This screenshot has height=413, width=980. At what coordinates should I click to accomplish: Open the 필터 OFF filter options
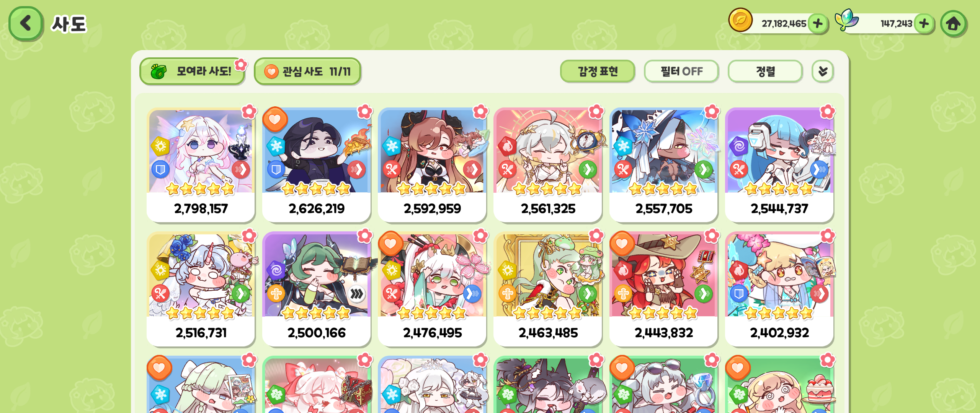click(x=681, y=72)
